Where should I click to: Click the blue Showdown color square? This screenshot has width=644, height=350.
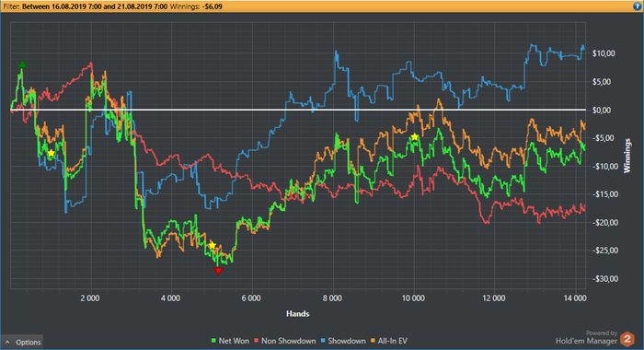pos(323,341)
